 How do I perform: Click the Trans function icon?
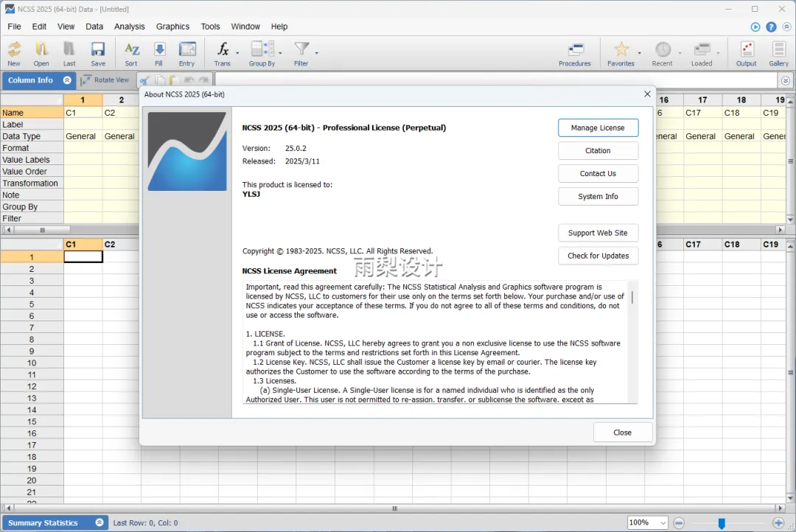223,53
